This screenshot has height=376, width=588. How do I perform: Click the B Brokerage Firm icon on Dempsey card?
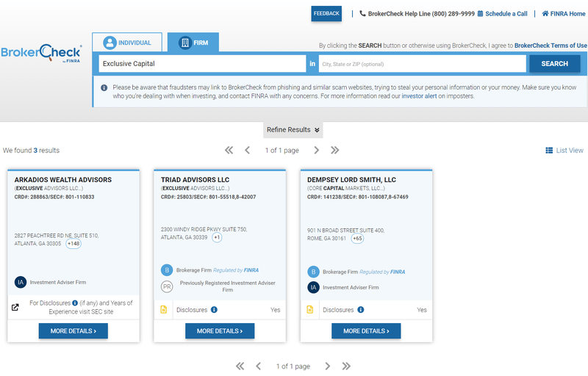coord(314,272)
